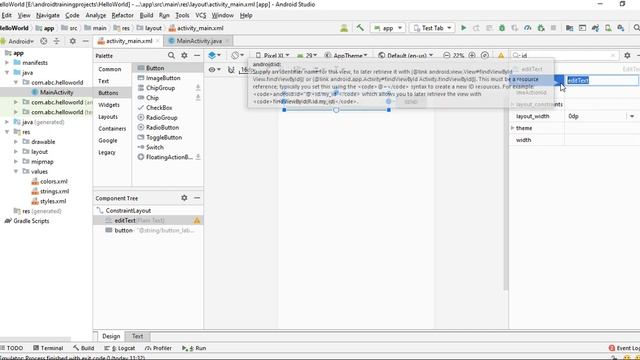This screenshot has width=640, height=360.
Task: Open the VCS menu
Action: 200,15
